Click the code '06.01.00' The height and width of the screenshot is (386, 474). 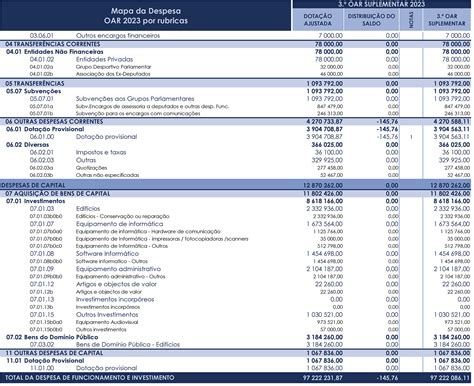coord(42,137)
